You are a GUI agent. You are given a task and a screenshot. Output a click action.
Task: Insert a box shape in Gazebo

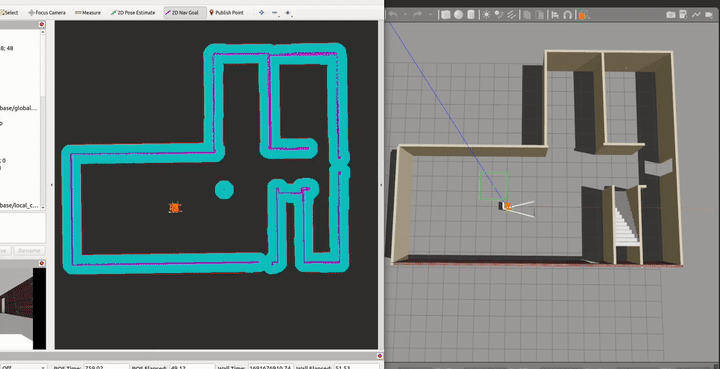click(445, 15)
